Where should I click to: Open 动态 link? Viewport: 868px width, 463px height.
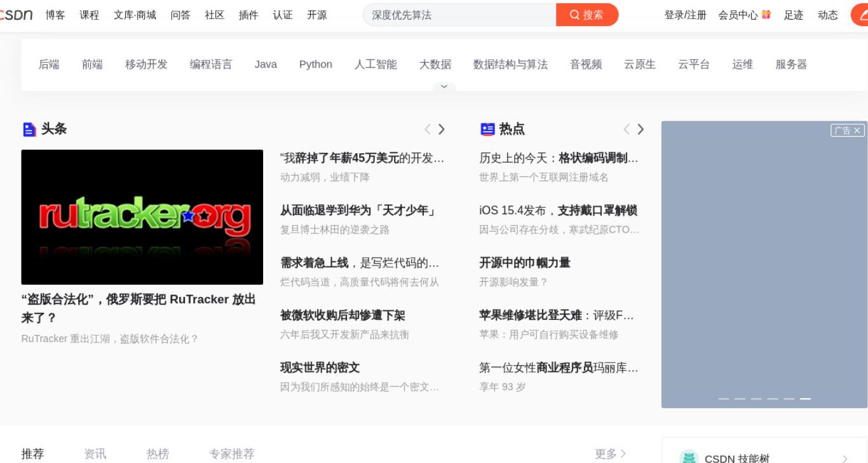tap(828, 15)
